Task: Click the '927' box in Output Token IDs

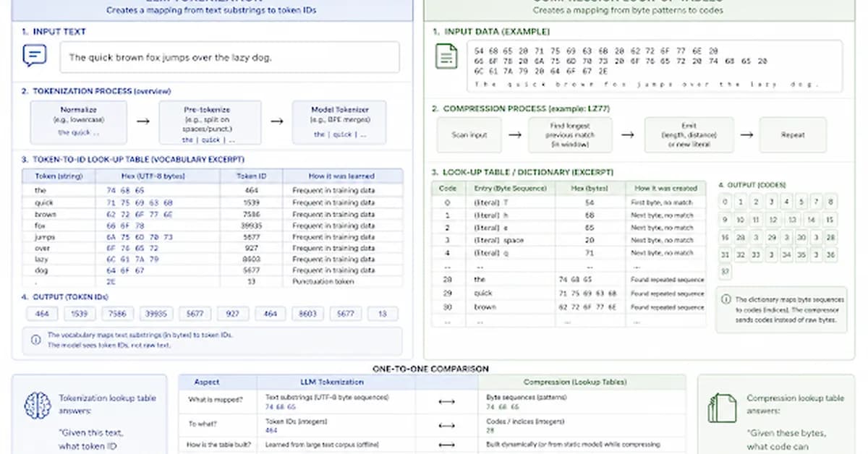Action: pyautogui.click(x=233, y=314)
